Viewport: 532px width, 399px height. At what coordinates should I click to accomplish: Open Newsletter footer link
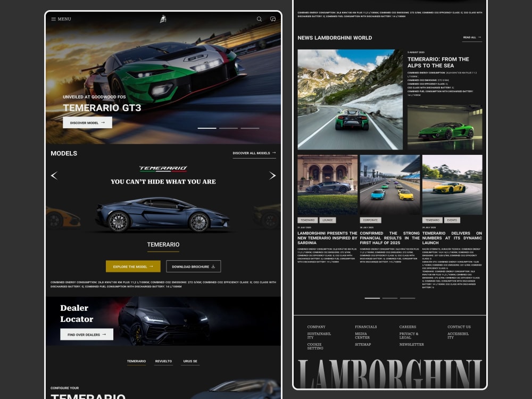pyautogui.click(x=412, y=344)
